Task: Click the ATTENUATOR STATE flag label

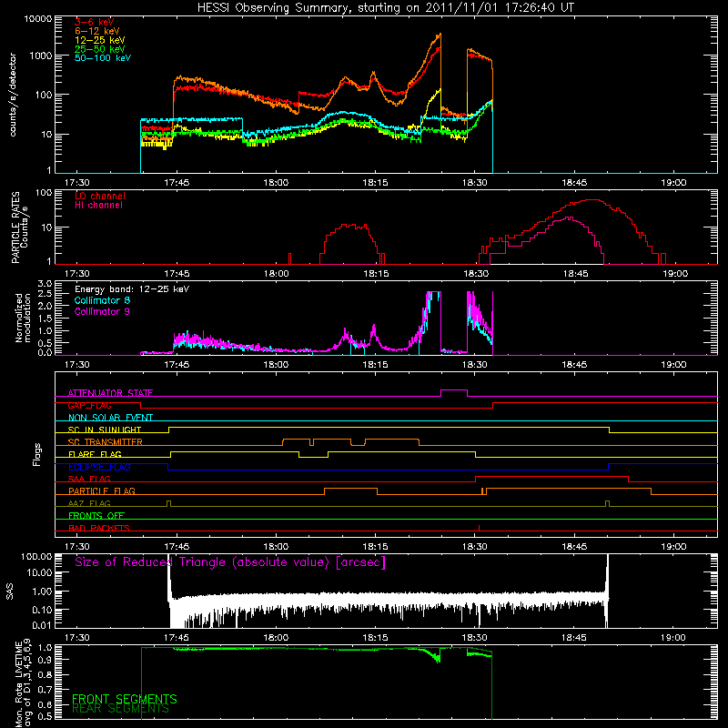Action: (x=110, y=393)
